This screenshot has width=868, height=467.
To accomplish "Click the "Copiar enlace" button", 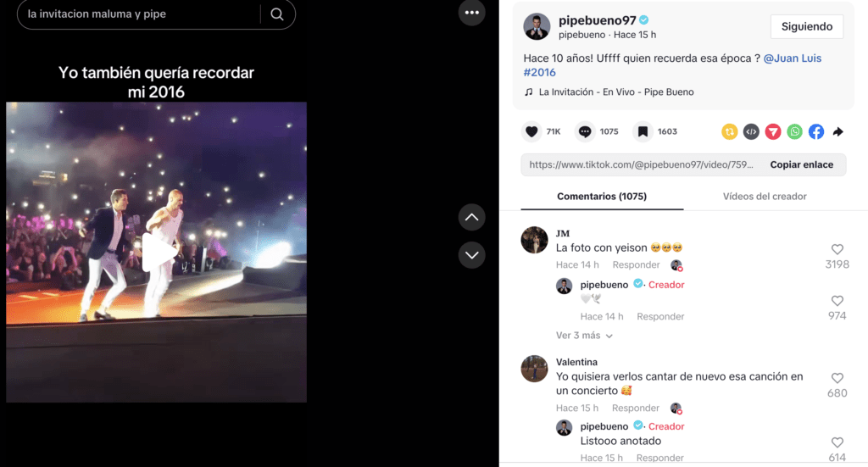I will (801, 164).
